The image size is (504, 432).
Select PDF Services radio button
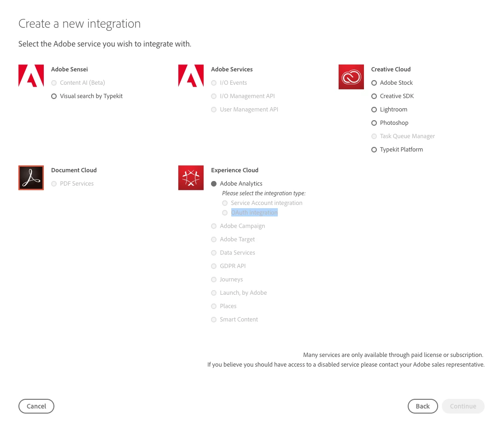54,184
